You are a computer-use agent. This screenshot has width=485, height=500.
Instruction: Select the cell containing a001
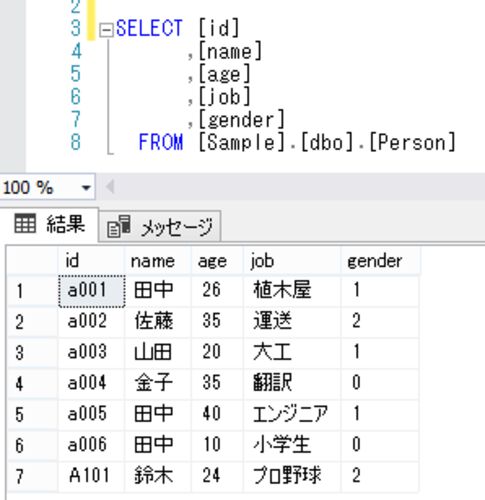pos(92,291)
